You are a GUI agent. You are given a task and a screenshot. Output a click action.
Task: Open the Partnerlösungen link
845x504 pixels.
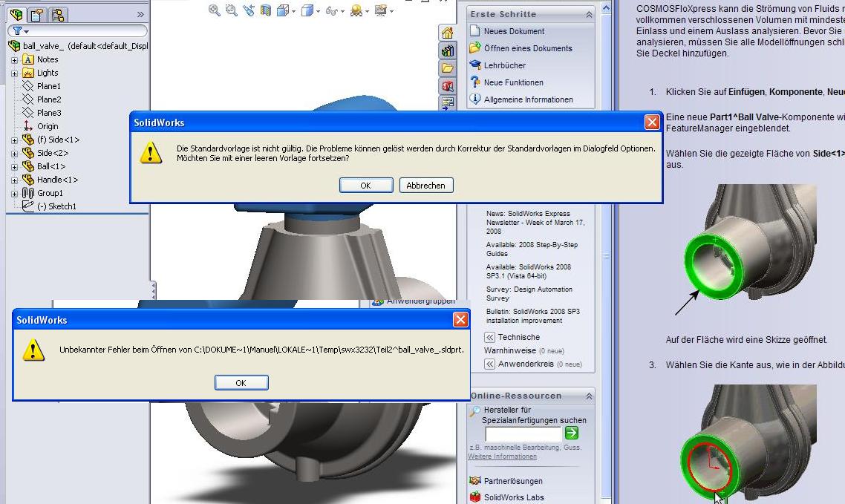pos(513,482)
